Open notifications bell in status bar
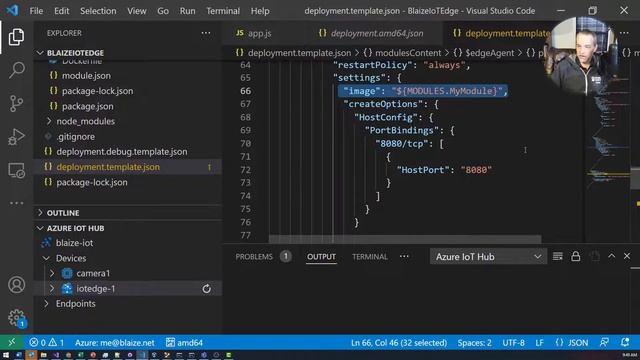Image resolution: width=640 pixels, height=360 pixels. point(625,342)
